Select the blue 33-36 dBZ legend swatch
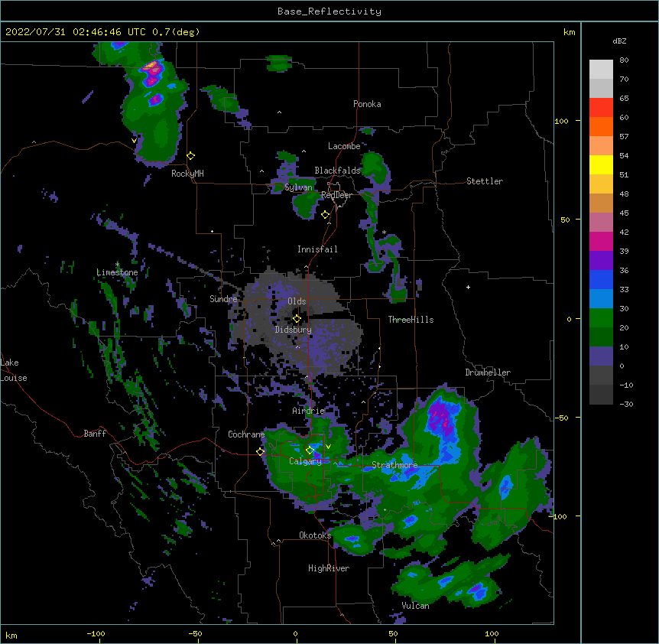 601,279
